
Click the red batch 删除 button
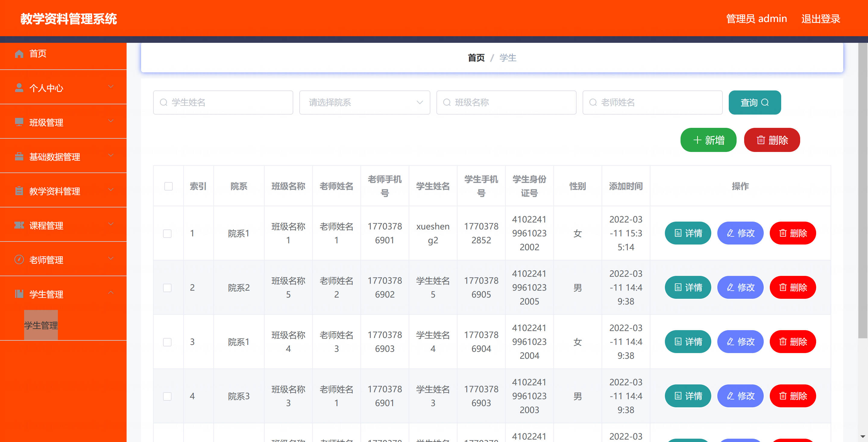[772, 140]
